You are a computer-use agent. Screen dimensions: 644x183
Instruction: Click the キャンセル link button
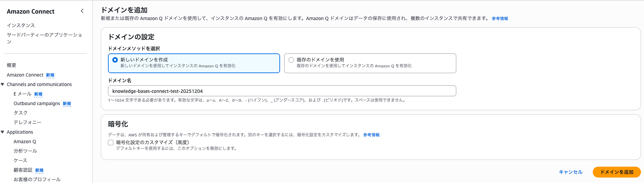(x=571, y=172)
